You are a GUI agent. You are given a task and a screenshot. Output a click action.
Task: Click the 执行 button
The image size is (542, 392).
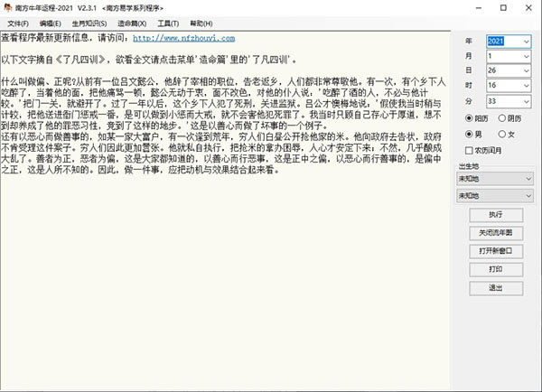coord(496,215)
